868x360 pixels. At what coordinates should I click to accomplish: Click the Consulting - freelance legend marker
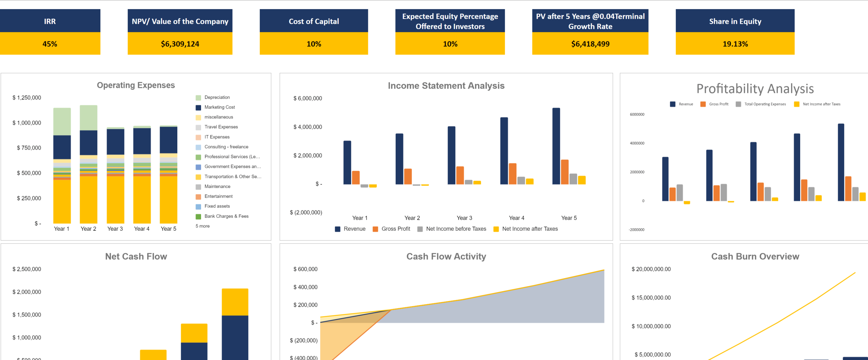pyautogui.click(x=198, y=147)
